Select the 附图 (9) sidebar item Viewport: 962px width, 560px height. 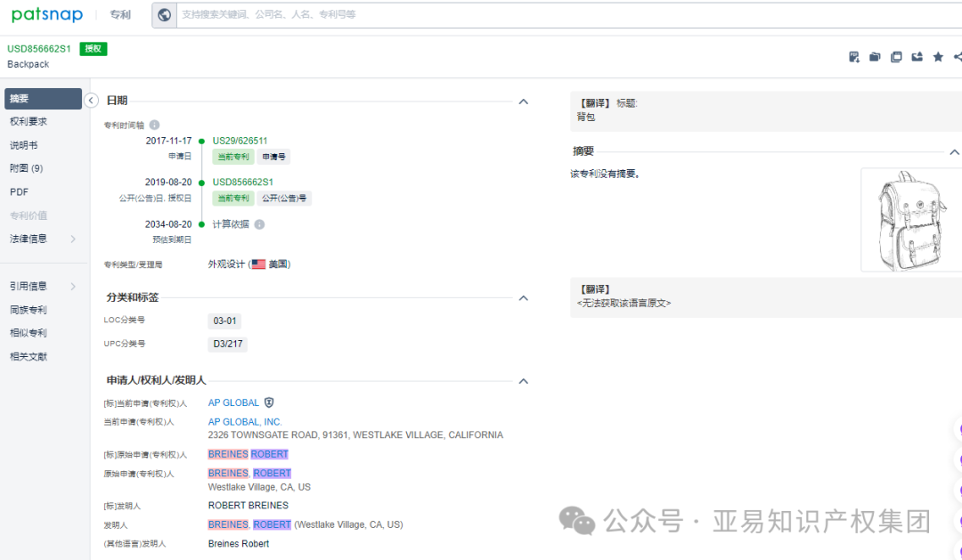click(x=28, y=167)
